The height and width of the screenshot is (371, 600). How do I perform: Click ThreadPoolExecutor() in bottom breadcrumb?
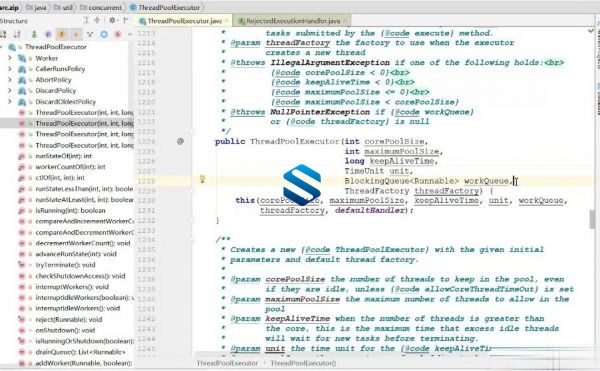click(303, 363)
